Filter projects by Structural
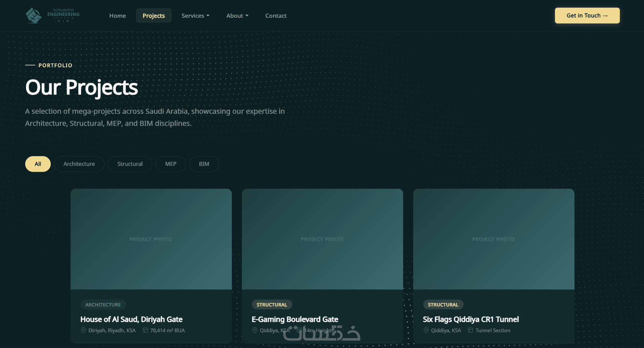The image size is (644, 348). pyautogui.click(x=130, y=164)
